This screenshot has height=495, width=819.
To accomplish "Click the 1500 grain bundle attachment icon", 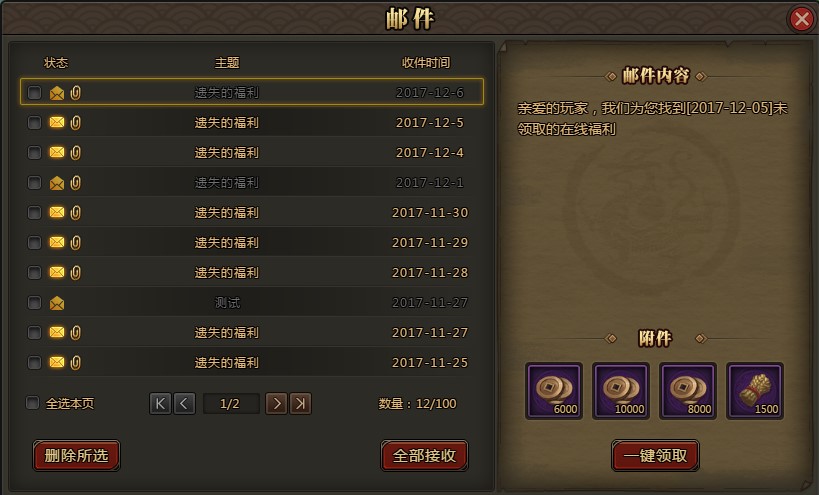I will tap(755, 391).
